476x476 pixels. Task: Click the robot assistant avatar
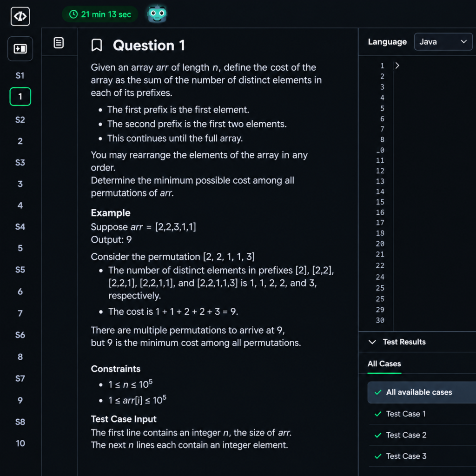pyautogui.click(x=157, y=14)
